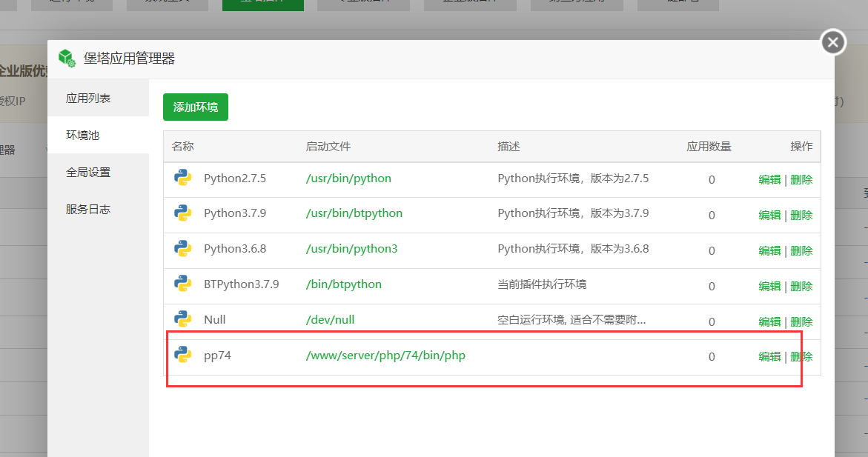868x457 pixels.
Task: Click the /bin/btpython startup file path
Action: click(x=343, y=284)
